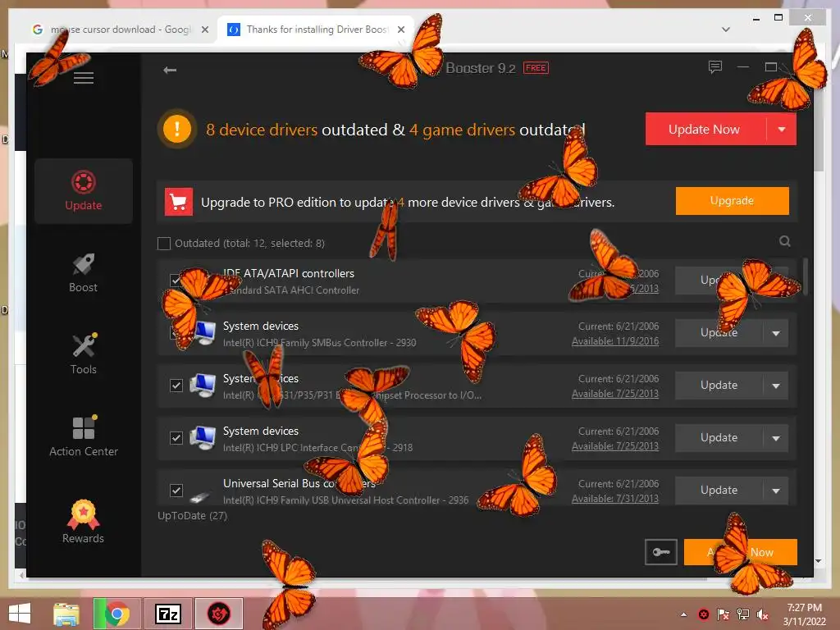Click the red Update Now button

(x=705, y=129)
